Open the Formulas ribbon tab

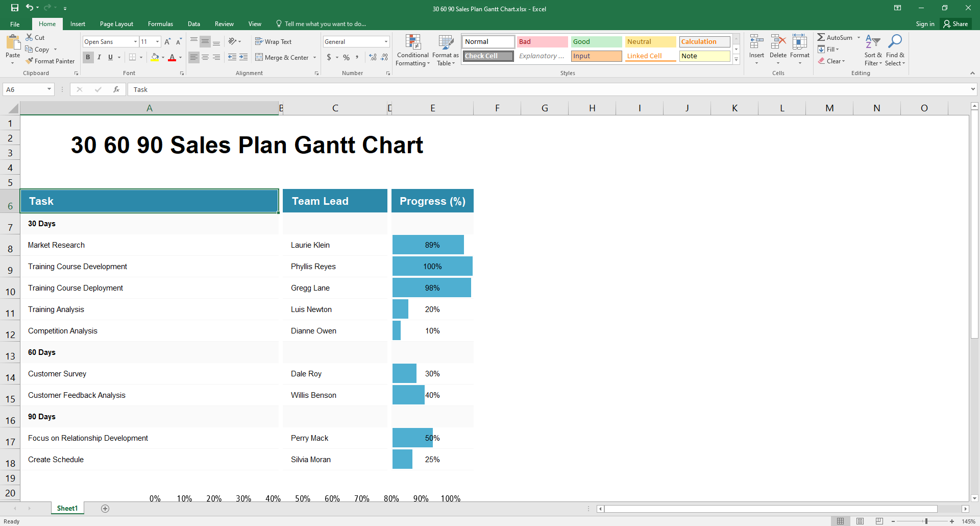click(160, 24)
